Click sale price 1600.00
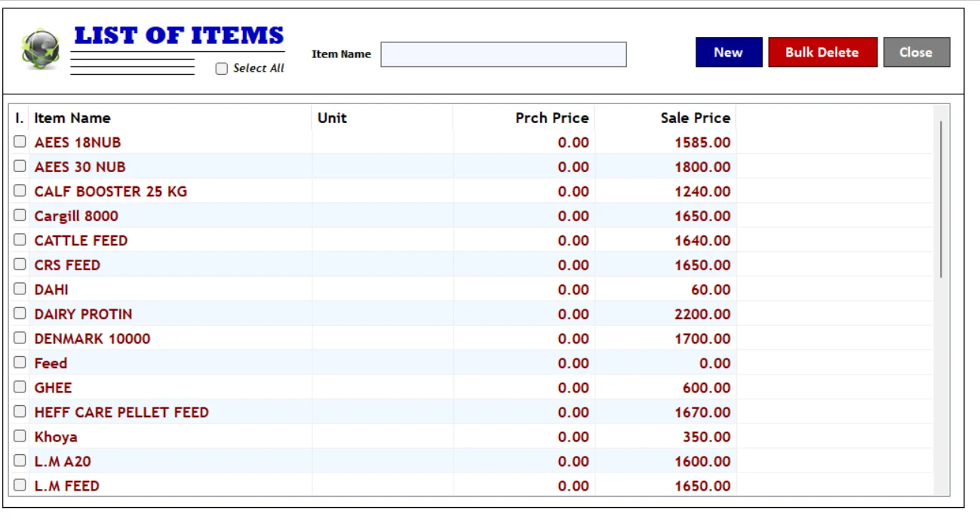980x526 pixels. point(702,461)
